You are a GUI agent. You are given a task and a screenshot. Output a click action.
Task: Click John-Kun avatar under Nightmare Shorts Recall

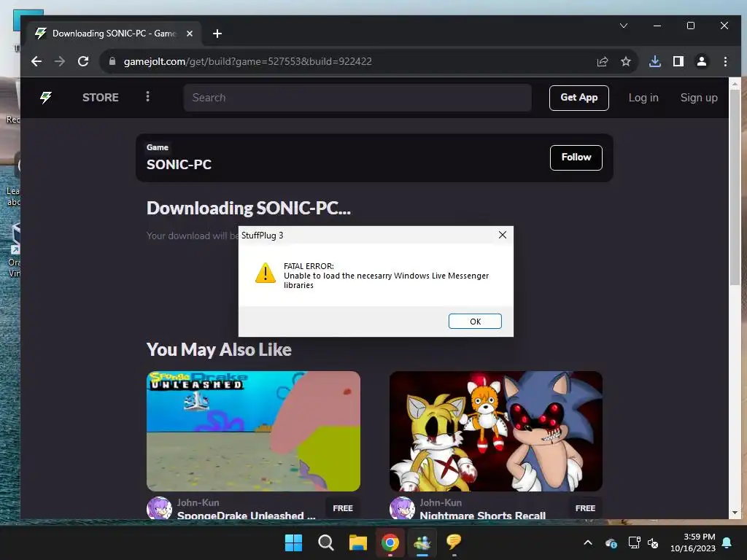(402, 508)
